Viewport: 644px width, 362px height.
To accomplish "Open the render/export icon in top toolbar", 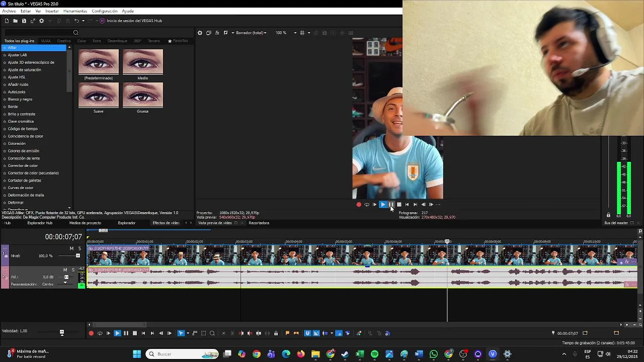I will [33, 21].
